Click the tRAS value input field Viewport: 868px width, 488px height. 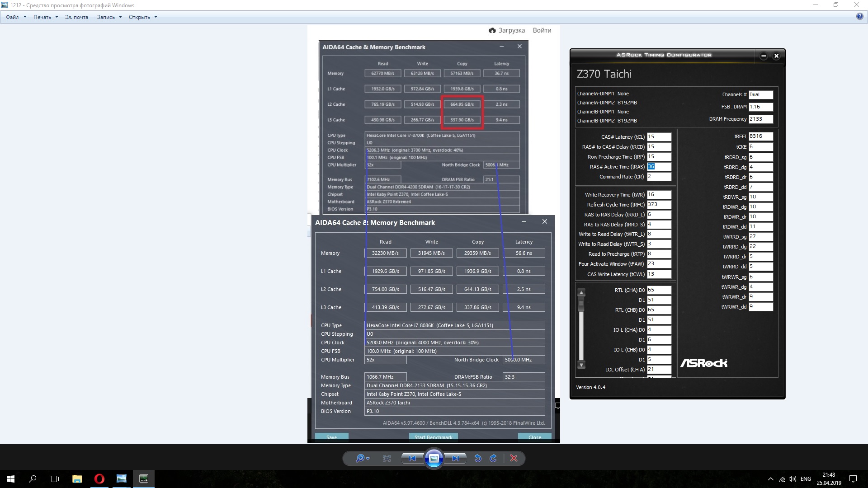pyautogui.click(x=659, y=167)
